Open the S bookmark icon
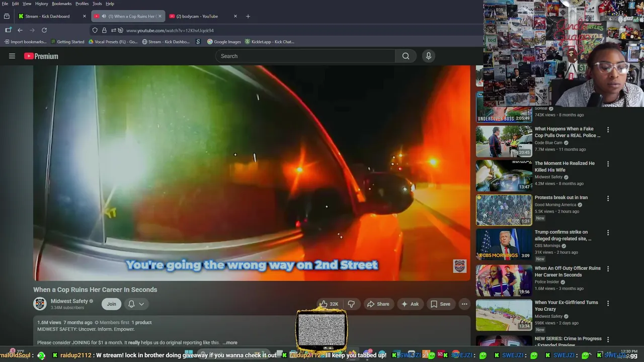This screenshot has height=362, width=644. click(x=198, y=42)
